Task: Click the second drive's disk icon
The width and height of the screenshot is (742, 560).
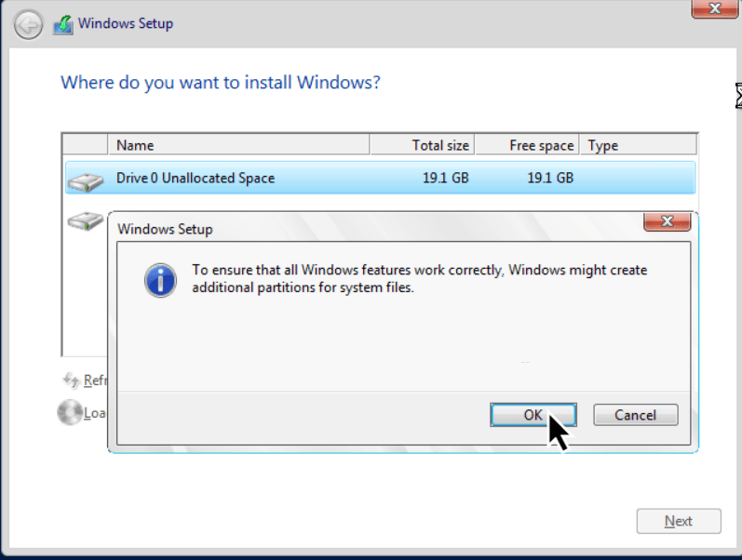Action: (85, 220)
